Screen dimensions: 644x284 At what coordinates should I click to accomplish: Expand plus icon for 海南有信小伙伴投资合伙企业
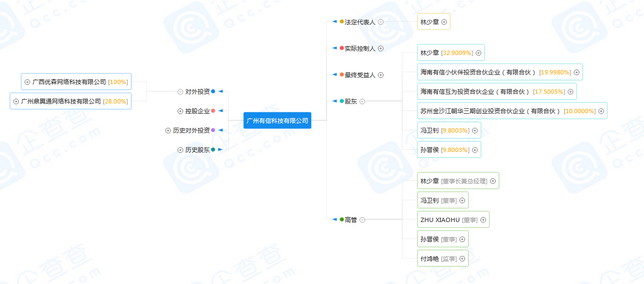[x=577, y=72]
